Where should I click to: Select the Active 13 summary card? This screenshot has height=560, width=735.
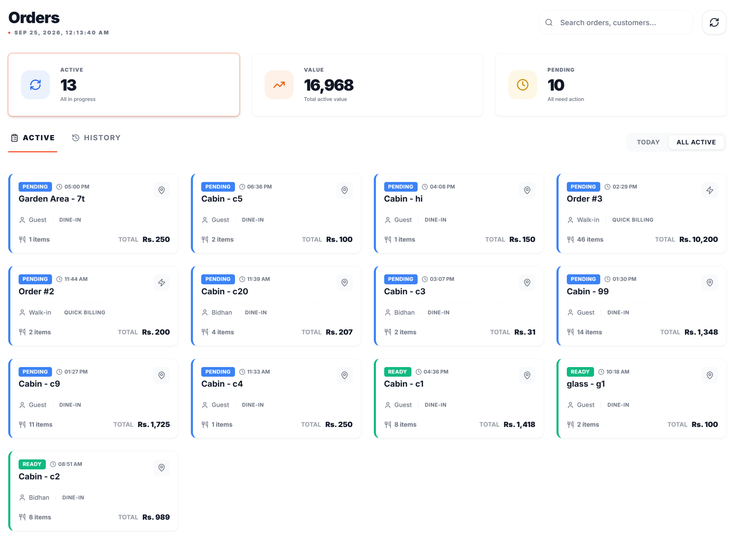pyautogui.click(x=124, y=85)
